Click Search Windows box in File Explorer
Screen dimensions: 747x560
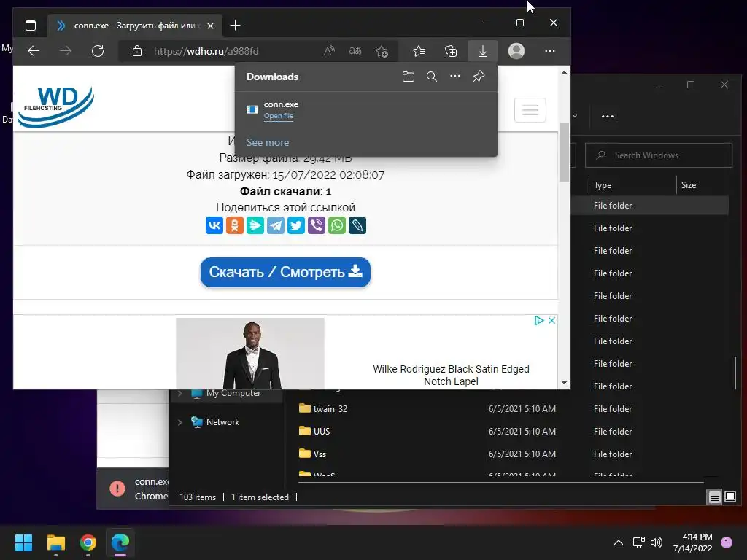click(659, 155)
